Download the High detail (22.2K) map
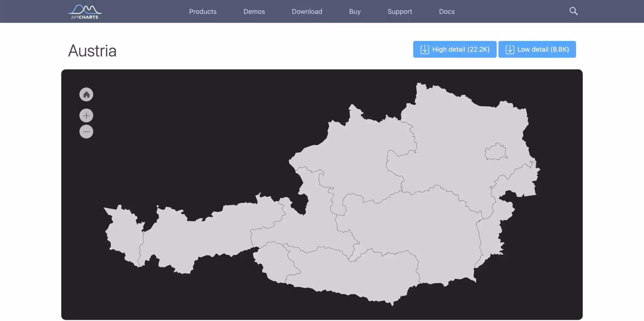Image resolution: width=644 pixels, height=321 pixels. click(x=455, y=49)
